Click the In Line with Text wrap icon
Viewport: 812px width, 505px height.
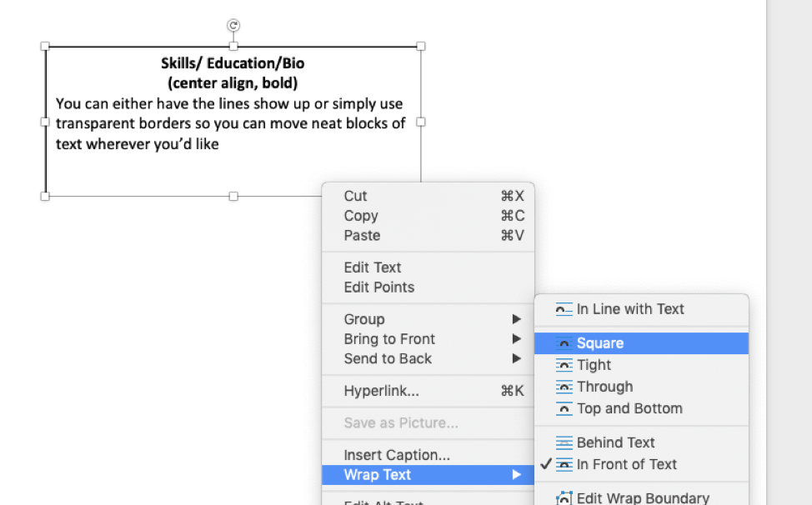(x=564, y=309)
